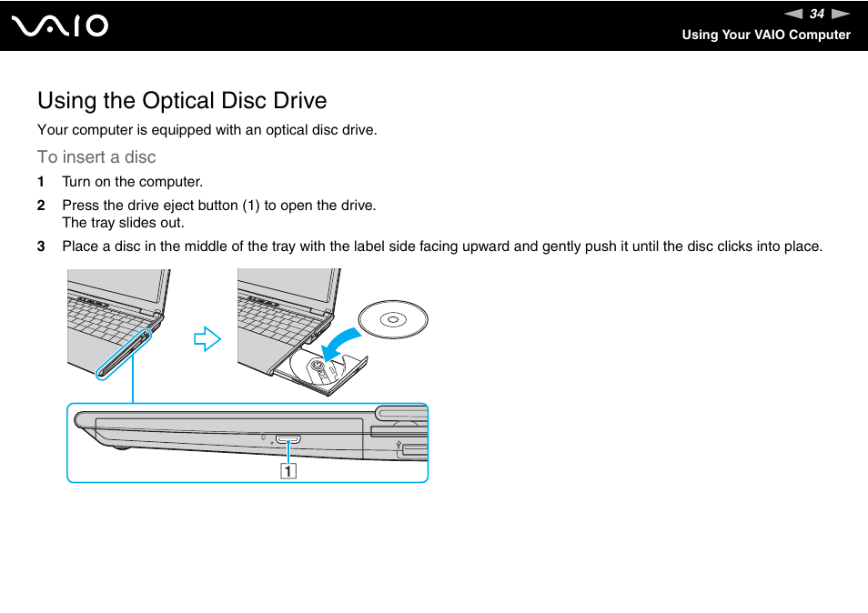Screen dimensions: 868x613
Task: Open the Using Your VAIO Computer section header
Action: [766, 35]
